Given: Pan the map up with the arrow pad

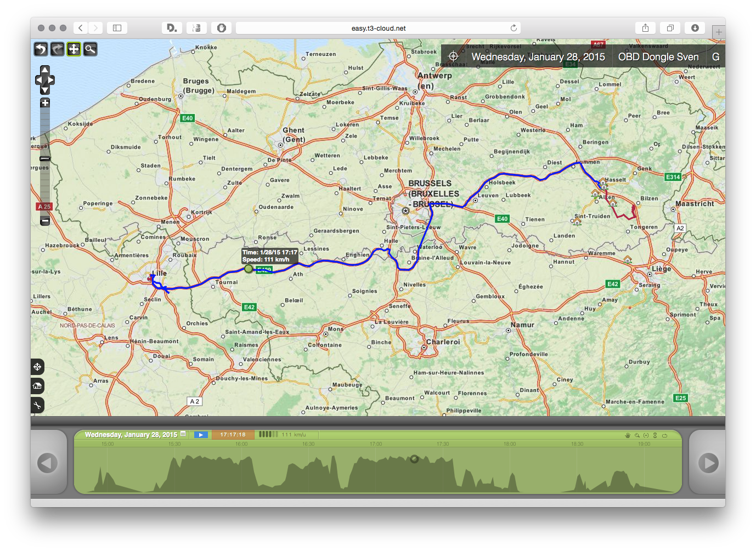Looking at the screenshot, I should tap(45, 70).
